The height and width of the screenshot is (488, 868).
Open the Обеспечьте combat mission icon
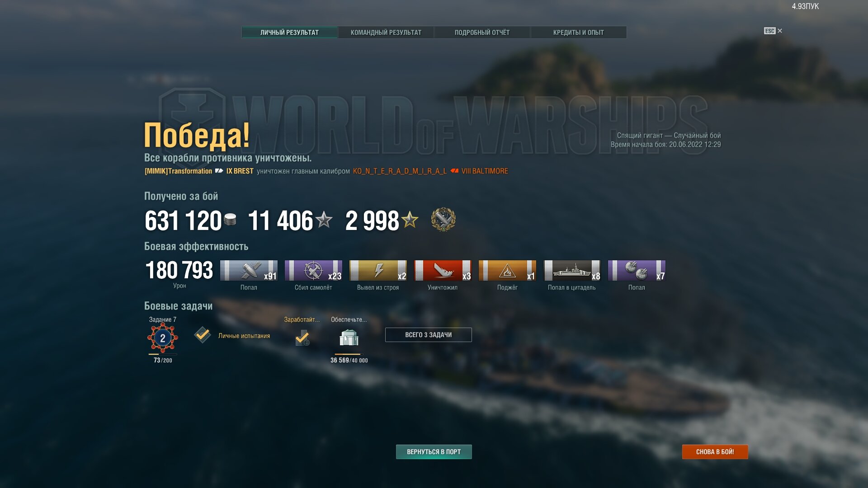point(349,338)
